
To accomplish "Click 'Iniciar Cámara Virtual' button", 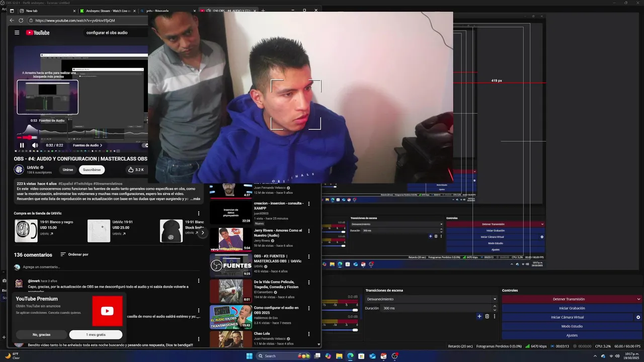I will pos(568,317).
